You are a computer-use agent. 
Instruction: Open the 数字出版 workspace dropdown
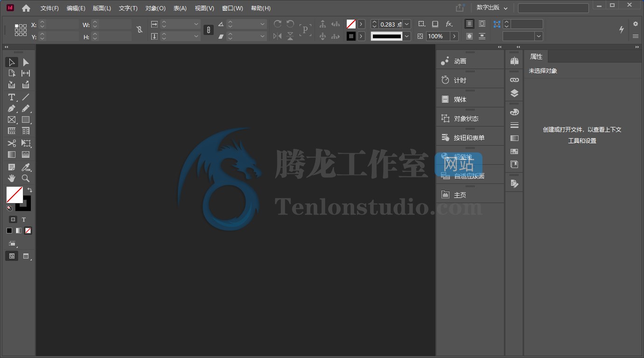pyautogui.click(x=492, y=8)
